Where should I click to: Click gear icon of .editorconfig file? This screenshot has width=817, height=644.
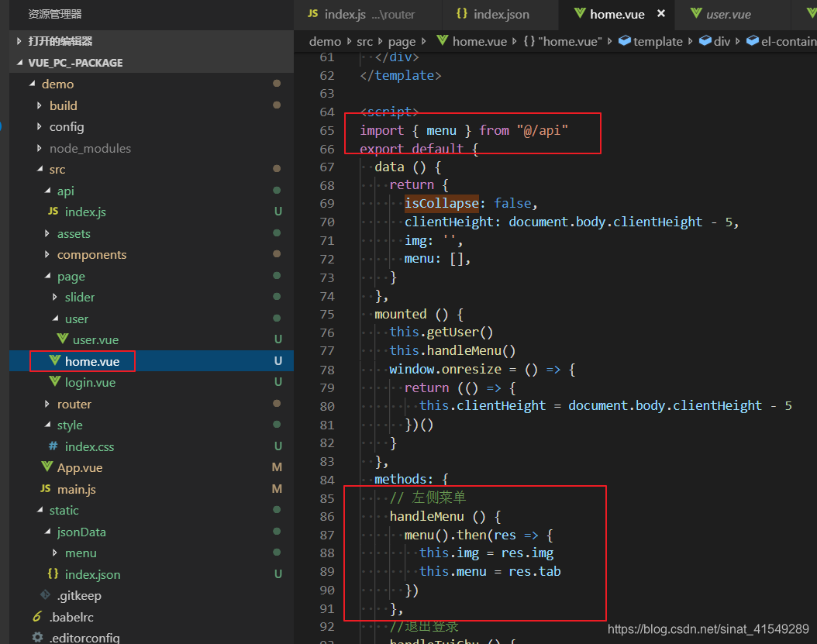[x=37, y=637]
